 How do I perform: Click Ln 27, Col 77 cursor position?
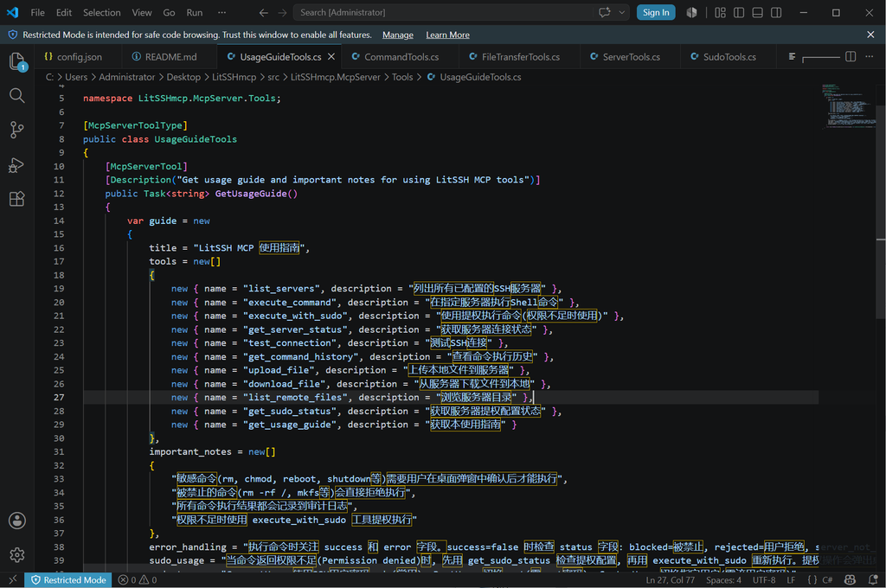point(671,579)
